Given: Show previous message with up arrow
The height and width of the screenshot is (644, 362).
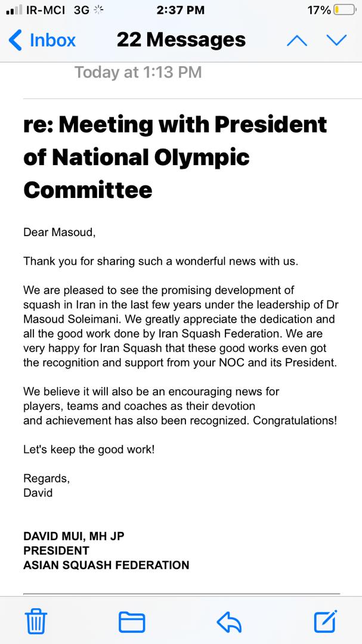Looking at the screenshot, I should (x=296, y=41).
